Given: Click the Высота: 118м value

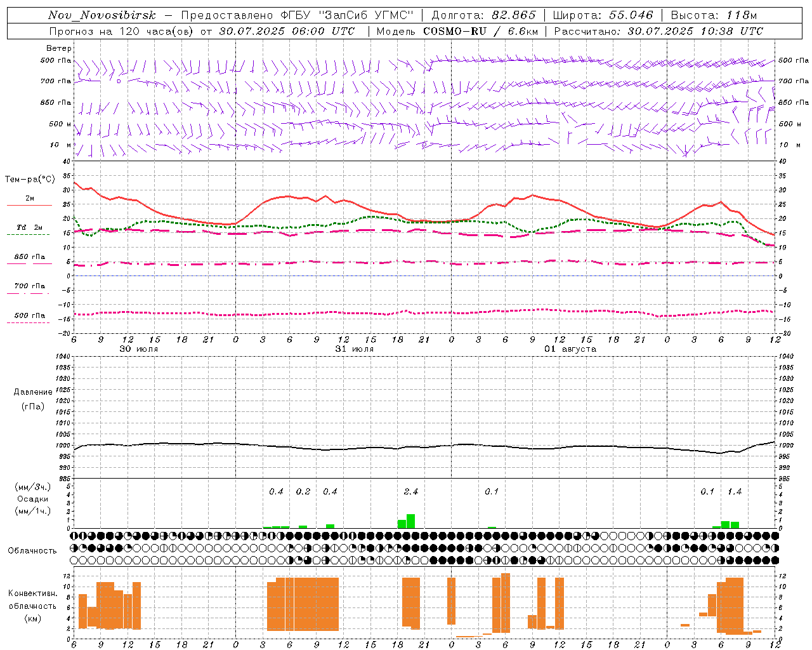Looking at the screenshot, I should pyautogui.click(x=714, y=15).
